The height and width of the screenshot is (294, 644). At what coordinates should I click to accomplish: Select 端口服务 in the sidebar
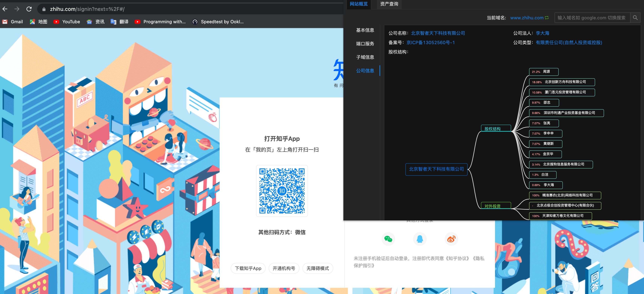pos(365,44)
